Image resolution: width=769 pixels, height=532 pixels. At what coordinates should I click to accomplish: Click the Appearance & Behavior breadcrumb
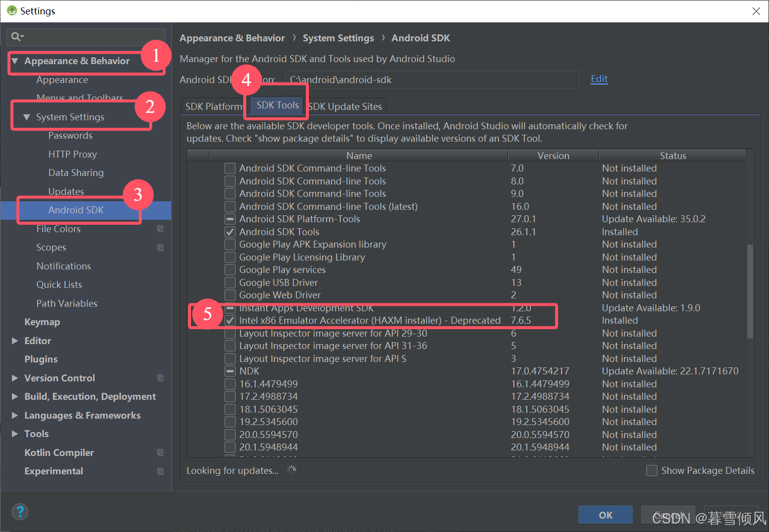click(232, 38)
